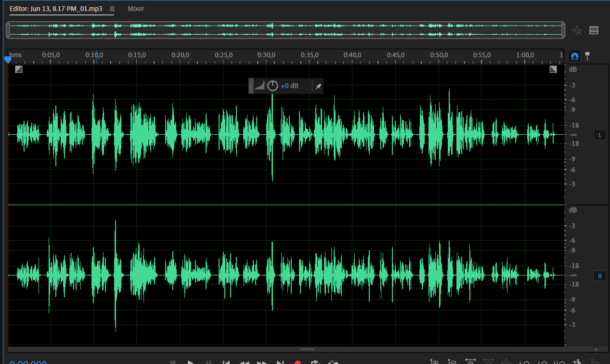This screenshot has height=364, width=610.
Task: Toggle the left channel L button
Action: (x=599, y=135)
